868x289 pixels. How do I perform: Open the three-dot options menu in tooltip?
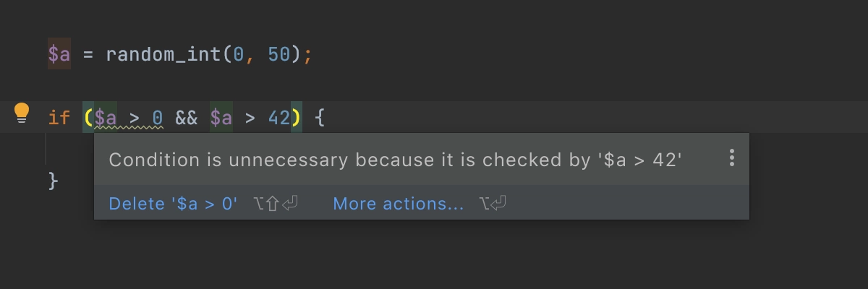coord(732,158)
